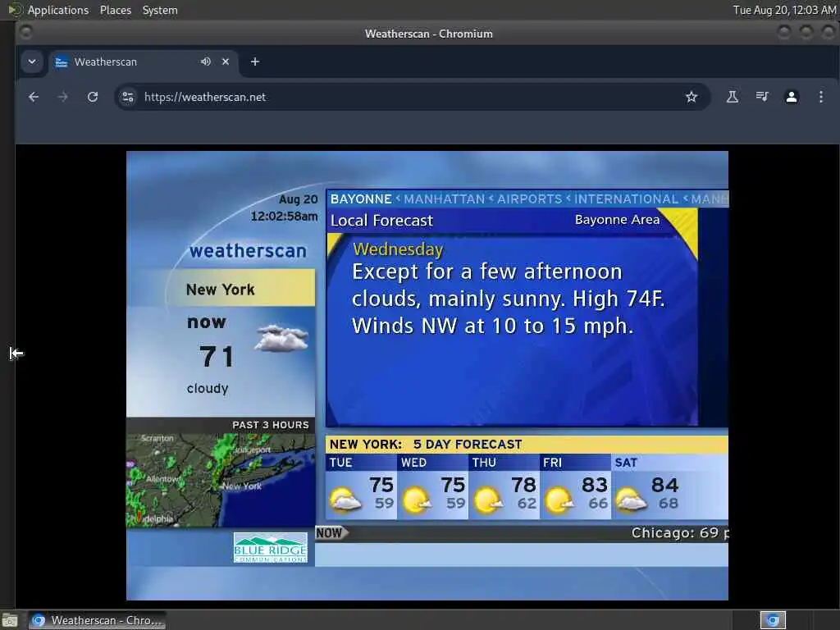Click the cloudy condition icon
The height and width of the screenshot is (630, 840).
[281, 337]
